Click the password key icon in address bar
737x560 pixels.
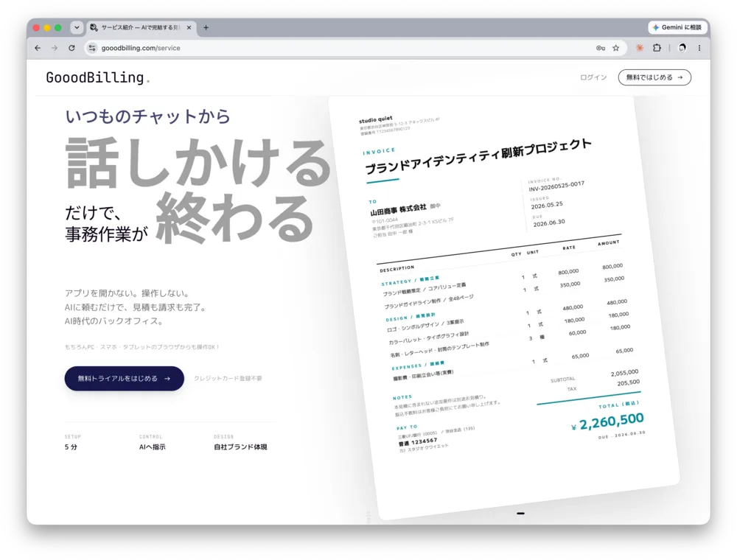coord(600,48)
